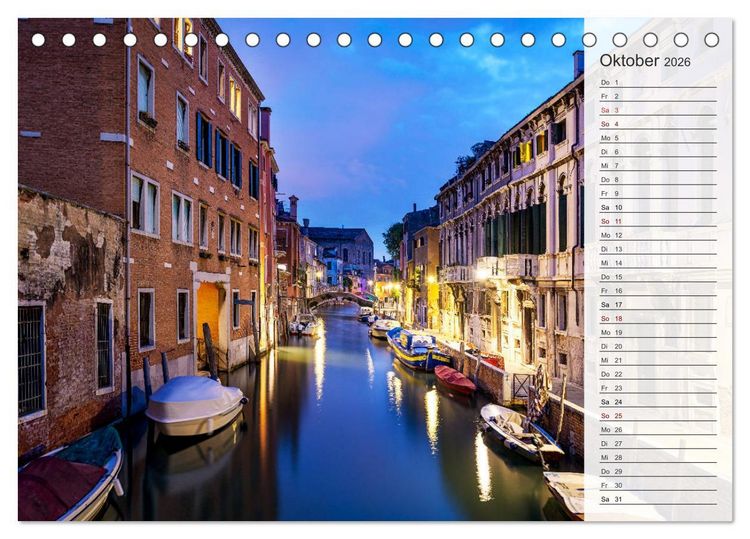
Task: Select the date row Mo 19
Action: click(658, 332)
